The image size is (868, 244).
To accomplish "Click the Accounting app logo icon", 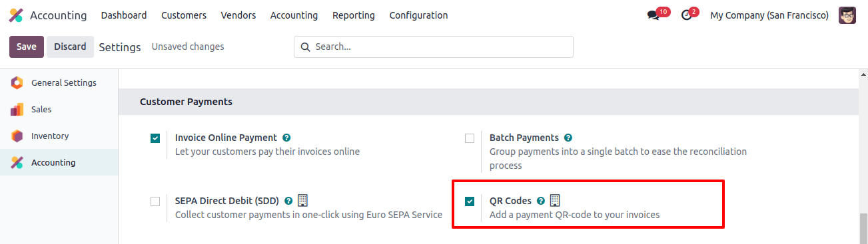I will 16,15.
